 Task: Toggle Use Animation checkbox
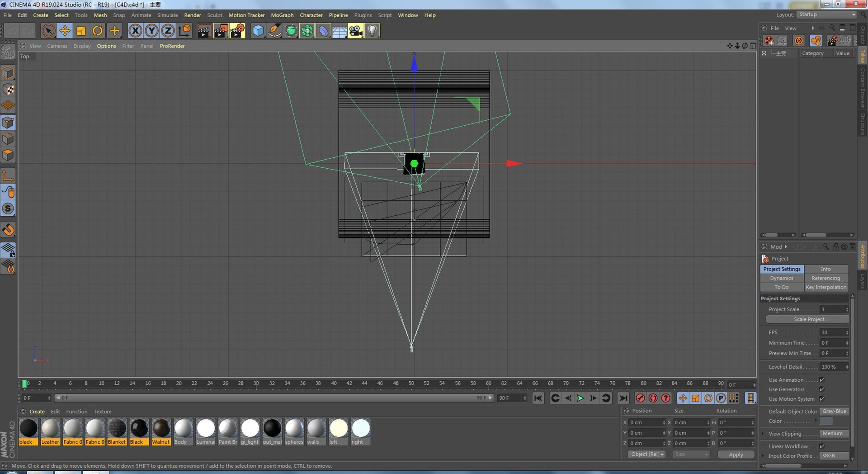[x=822, y=380]
